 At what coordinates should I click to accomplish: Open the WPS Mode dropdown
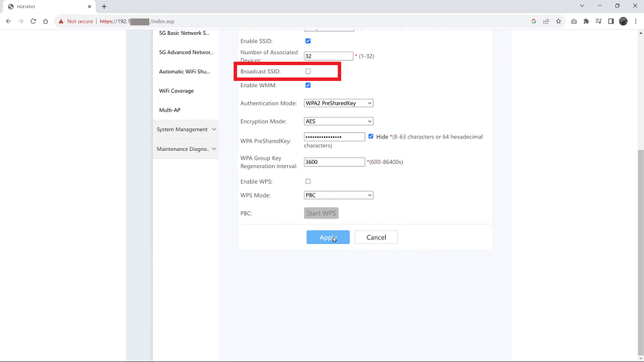pyautogui.click(x=338, y=195)
